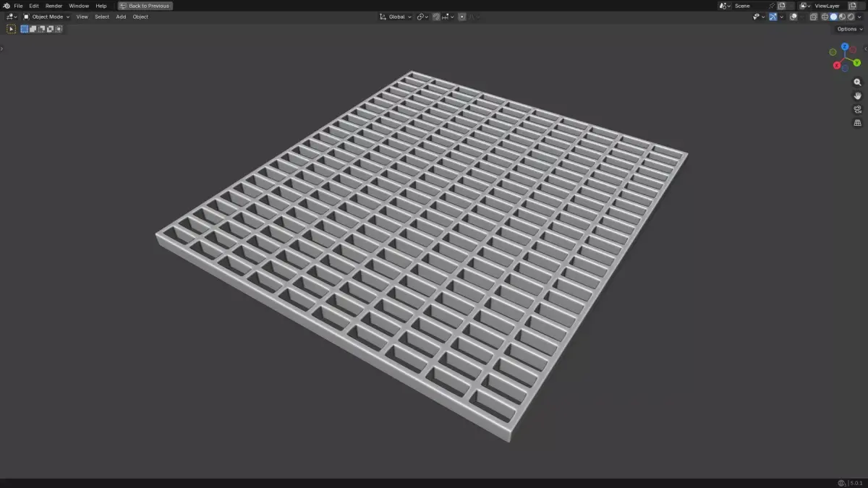Switch perspective/orthographic grid icon
The width and height of the screenshot is (868, 488).
click(858, 123)
